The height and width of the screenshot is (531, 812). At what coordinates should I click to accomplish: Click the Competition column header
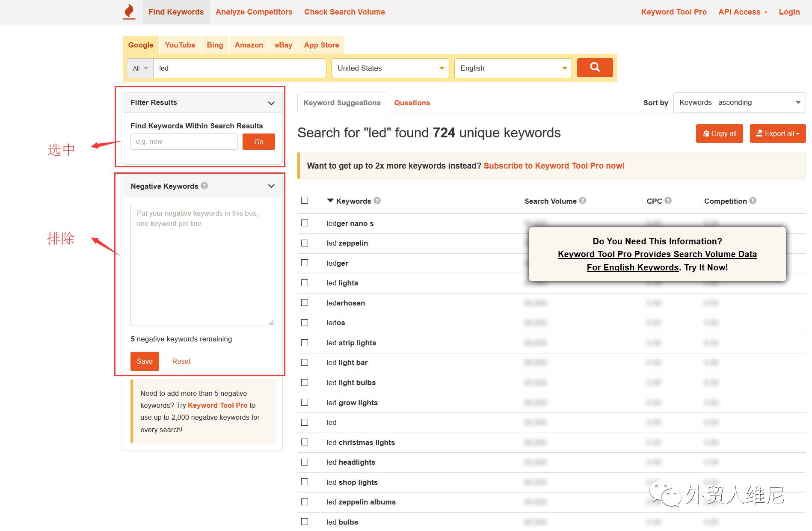coord(725,201)
